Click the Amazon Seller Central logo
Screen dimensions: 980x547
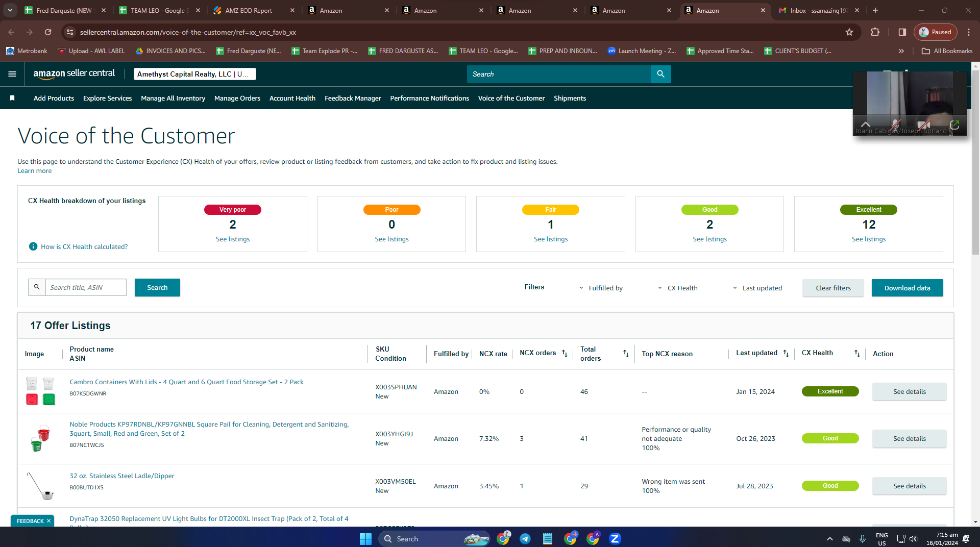(74, 73)
